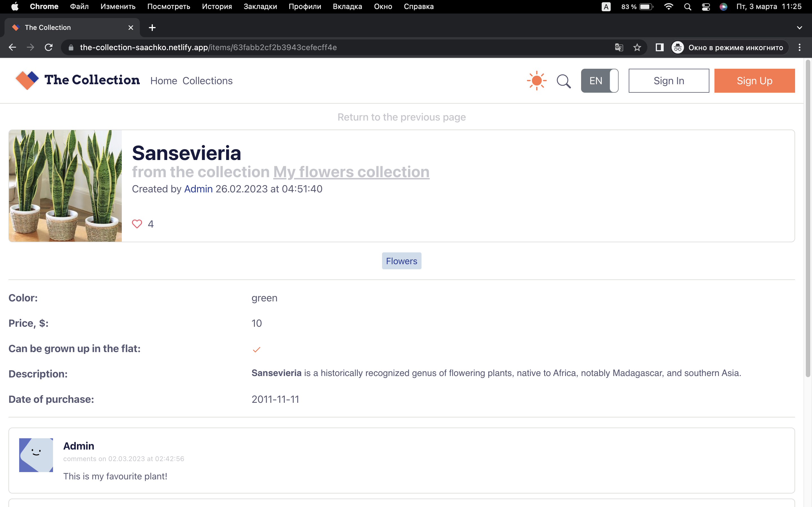812x507 pixels.
Task: Open the input source menu in menu bar
Action: [606, 6]
